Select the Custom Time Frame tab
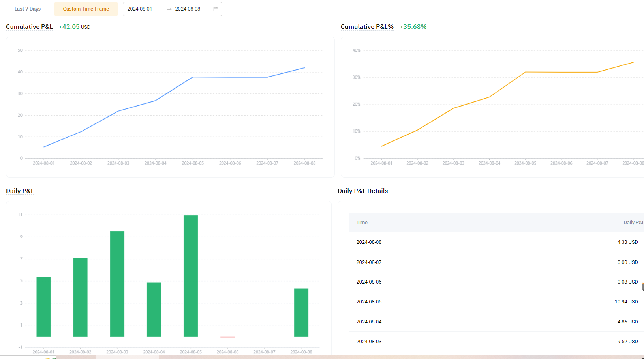The image size is (644, 359). pos(86,9)
